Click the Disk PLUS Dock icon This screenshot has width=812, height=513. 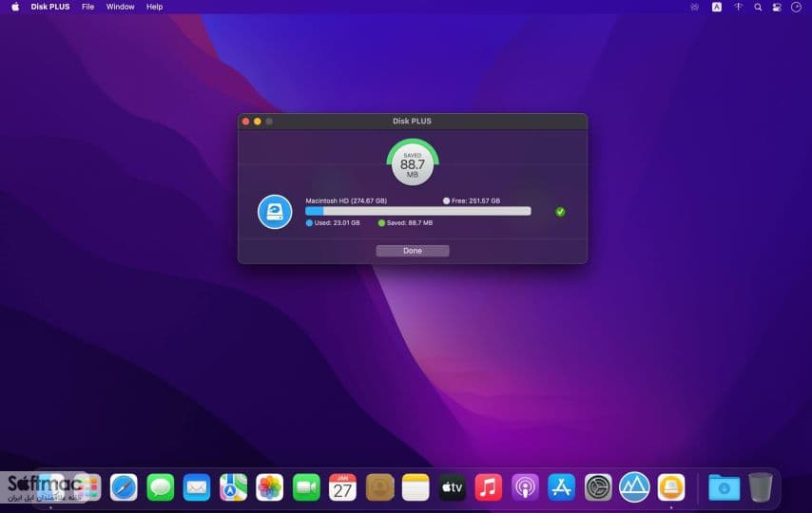(671, 487)
